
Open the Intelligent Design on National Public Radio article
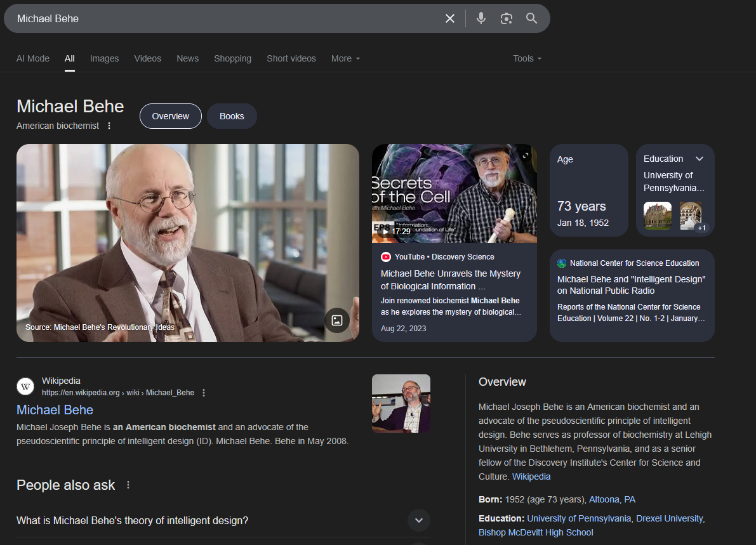tap(631, 285)
